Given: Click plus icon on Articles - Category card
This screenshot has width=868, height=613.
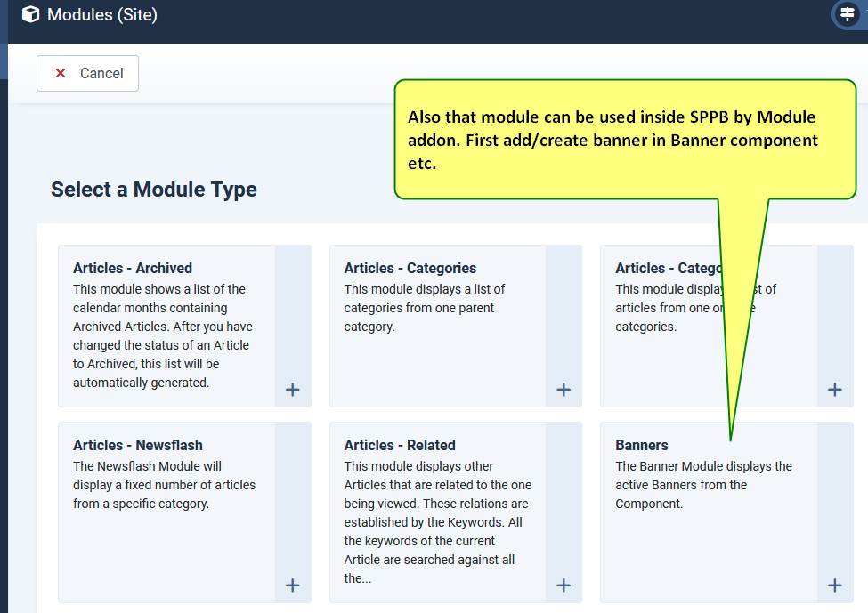Looking at the screenshot, I should coord(834,390).
